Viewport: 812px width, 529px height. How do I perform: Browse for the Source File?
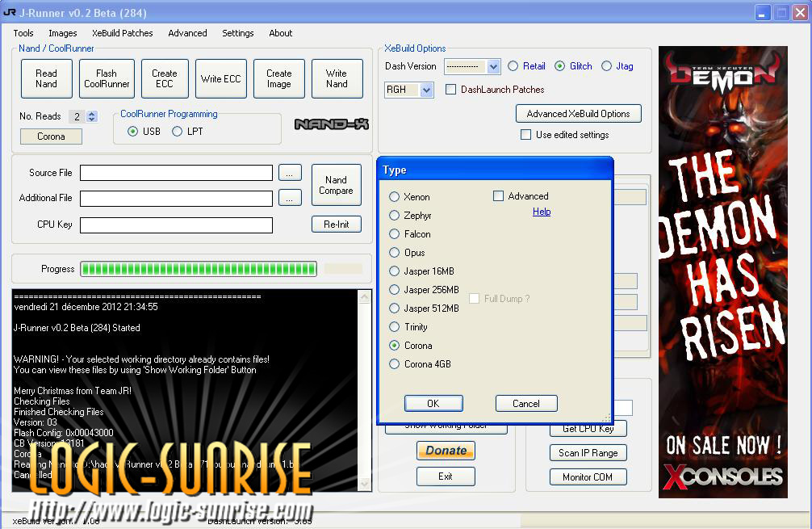point(290,173)
